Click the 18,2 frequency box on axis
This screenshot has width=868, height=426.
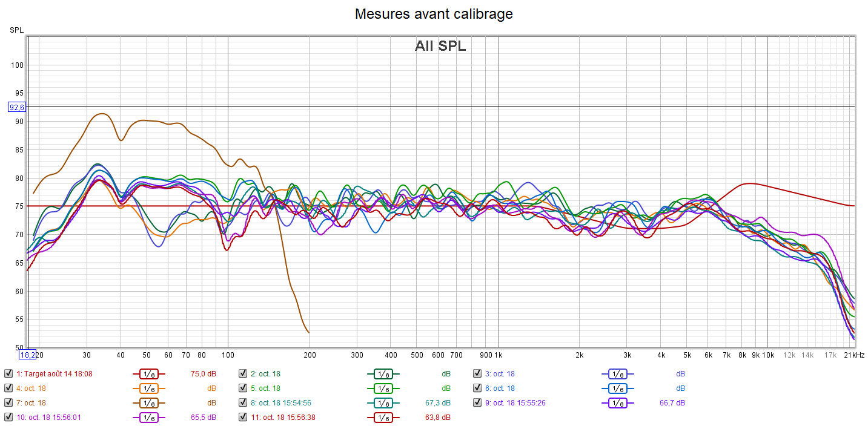pyautogui.click(x=28, y=355)
